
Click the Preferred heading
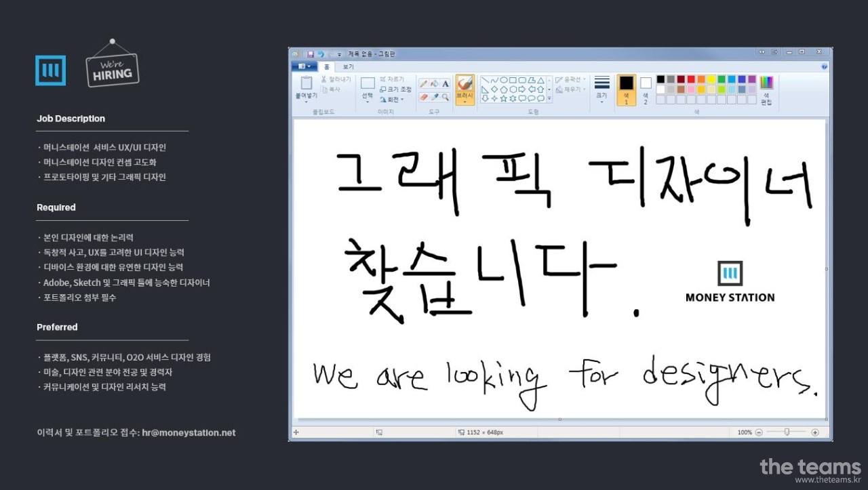click(57, 327)
